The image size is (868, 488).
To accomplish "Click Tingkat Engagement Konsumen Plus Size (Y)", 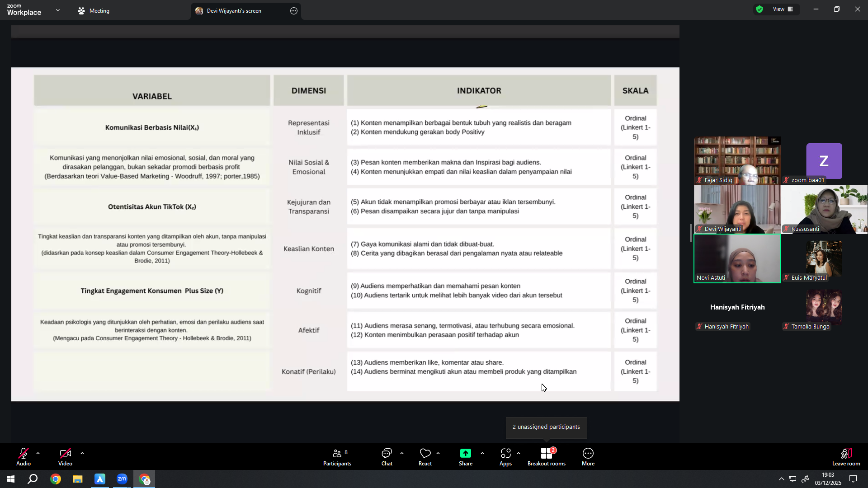I will click(x=152, y=291).
